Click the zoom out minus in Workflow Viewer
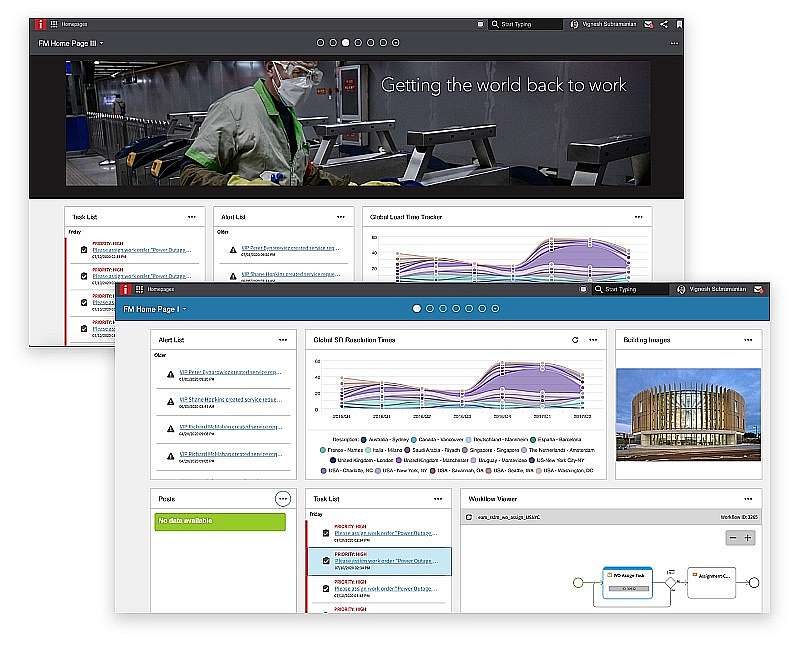 click(x=733, y=538)
